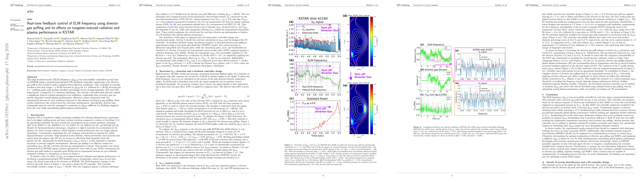Click the page number 4 at the bottom
The height and width of the screenshot is (182, 644).
[x=452, y=176]
